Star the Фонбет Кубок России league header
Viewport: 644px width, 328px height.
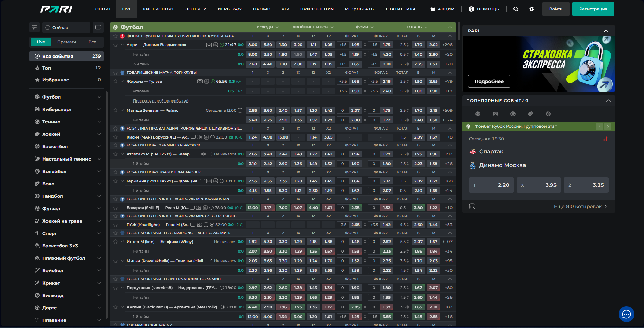115,36
